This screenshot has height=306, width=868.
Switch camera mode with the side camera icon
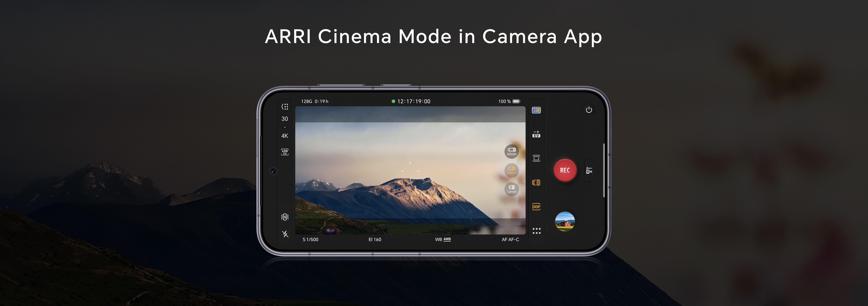589,171
